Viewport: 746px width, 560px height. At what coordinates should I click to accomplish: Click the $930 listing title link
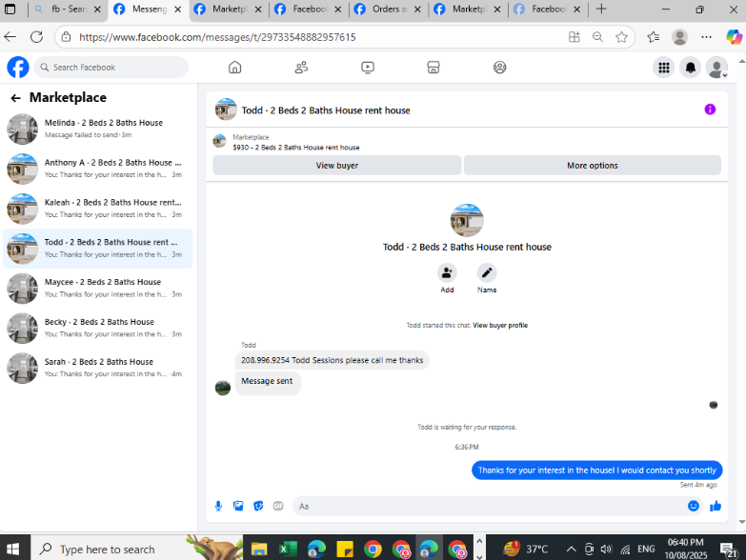296,148
